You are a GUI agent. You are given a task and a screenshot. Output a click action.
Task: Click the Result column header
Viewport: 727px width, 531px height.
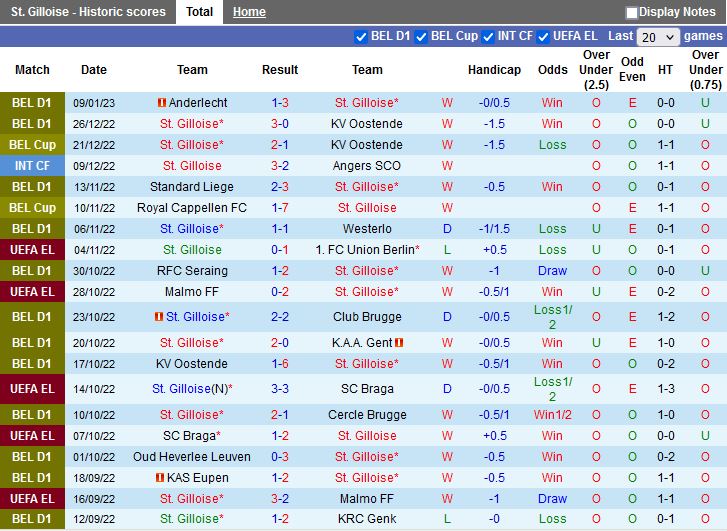[280, 70]
